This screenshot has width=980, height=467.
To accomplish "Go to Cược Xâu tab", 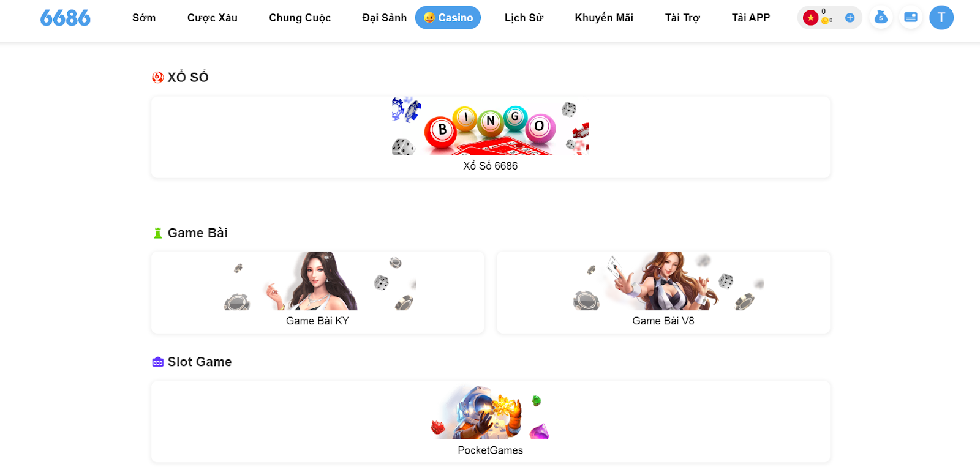I will (x=213, y=18).
